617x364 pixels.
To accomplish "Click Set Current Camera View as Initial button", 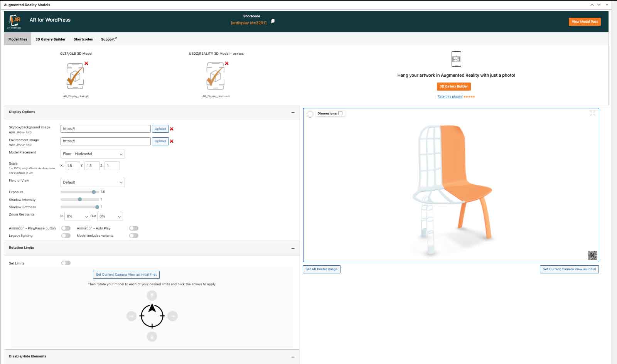I will point(569,269).
